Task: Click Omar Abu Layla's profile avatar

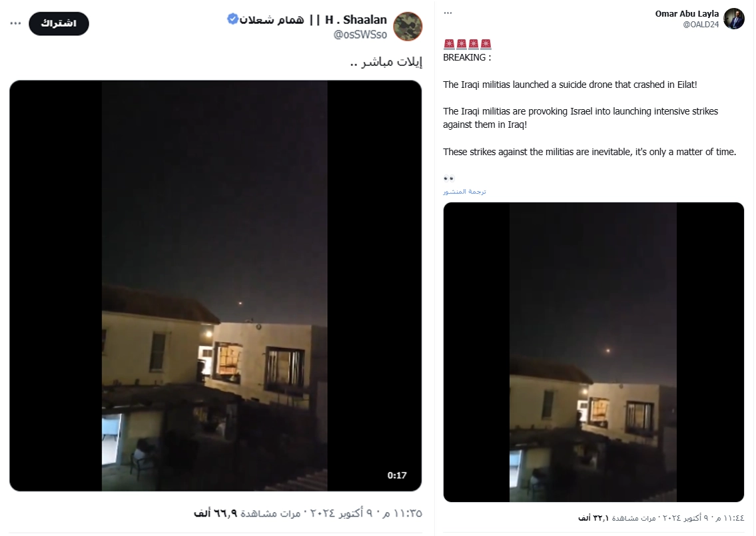Action: (x=734, y=19)
